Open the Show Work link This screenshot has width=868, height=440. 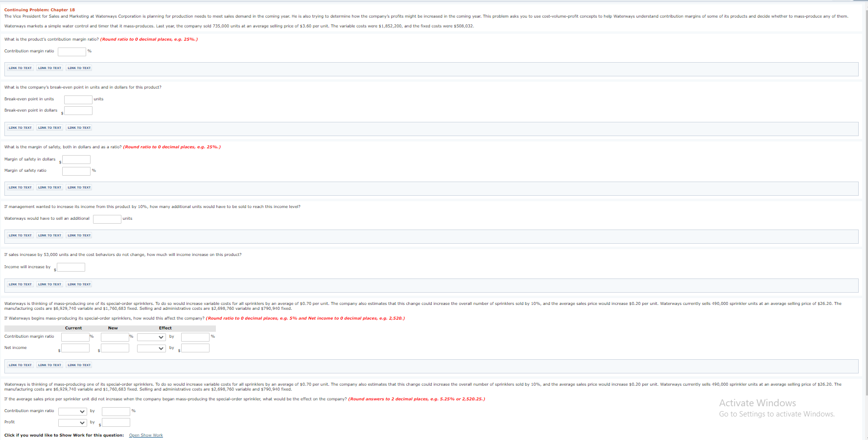click(146, 435)
